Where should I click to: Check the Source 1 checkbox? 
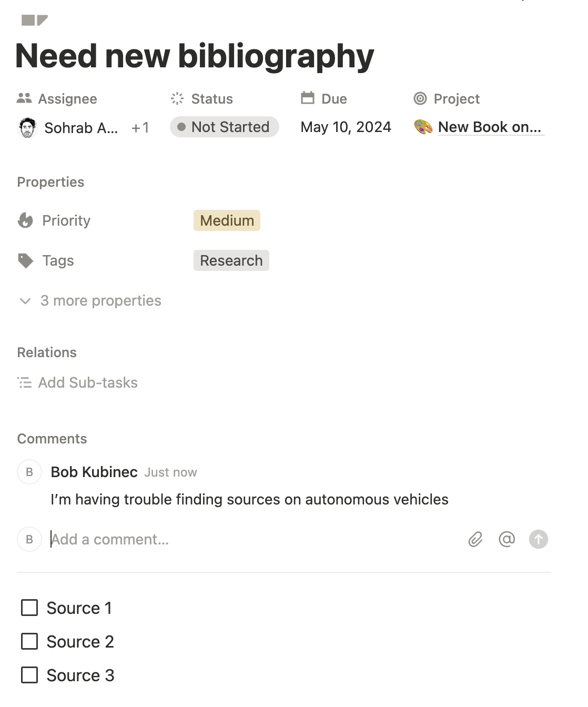pos(29,608)
